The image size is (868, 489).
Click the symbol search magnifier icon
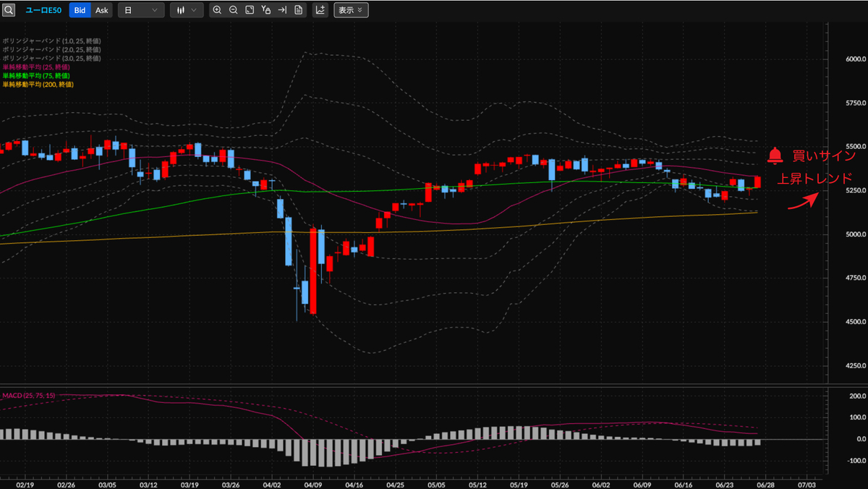(9, 10)
